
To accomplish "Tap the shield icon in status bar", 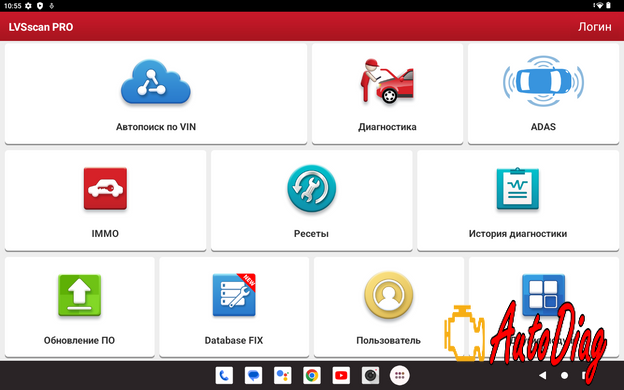I will pyautogui.click(x=40, y=6).
